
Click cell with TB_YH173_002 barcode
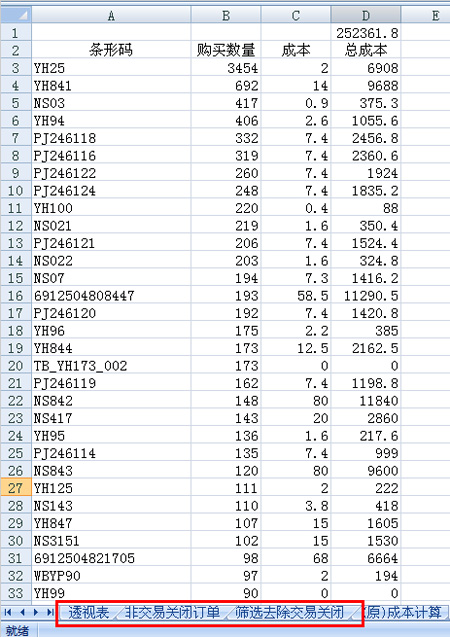click(x=111, y=366)
